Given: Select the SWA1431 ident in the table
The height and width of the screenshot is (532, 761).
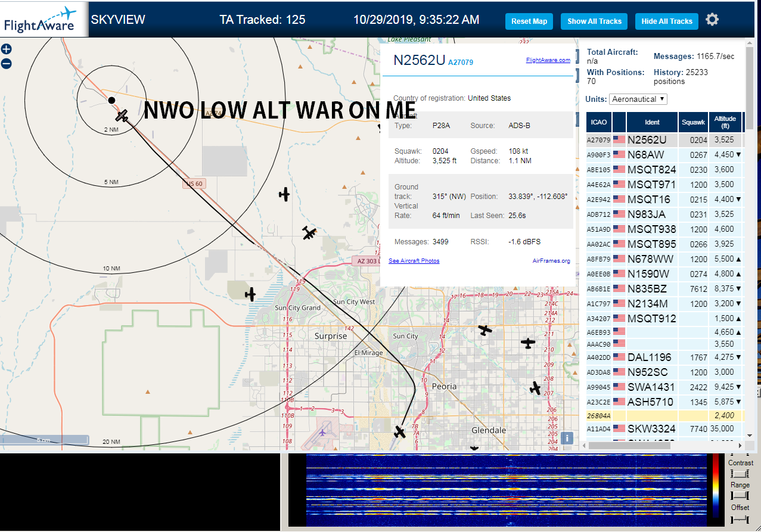Looking at the screenshot, I should 651,387.
